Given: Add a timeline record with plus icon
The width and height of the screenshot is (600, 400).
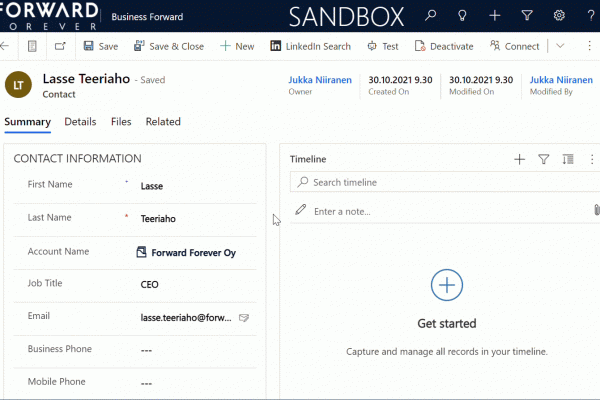Looking at the screenshot, I should click(x=519, y=159).
